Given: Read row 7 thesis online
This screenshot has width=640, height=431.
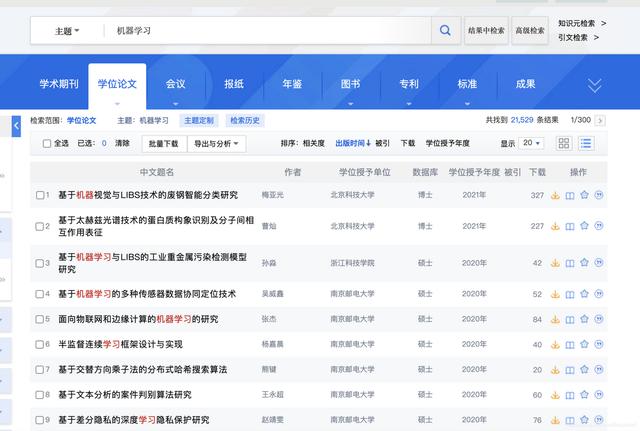Looking at the screenshot, I should click(570, 370).
